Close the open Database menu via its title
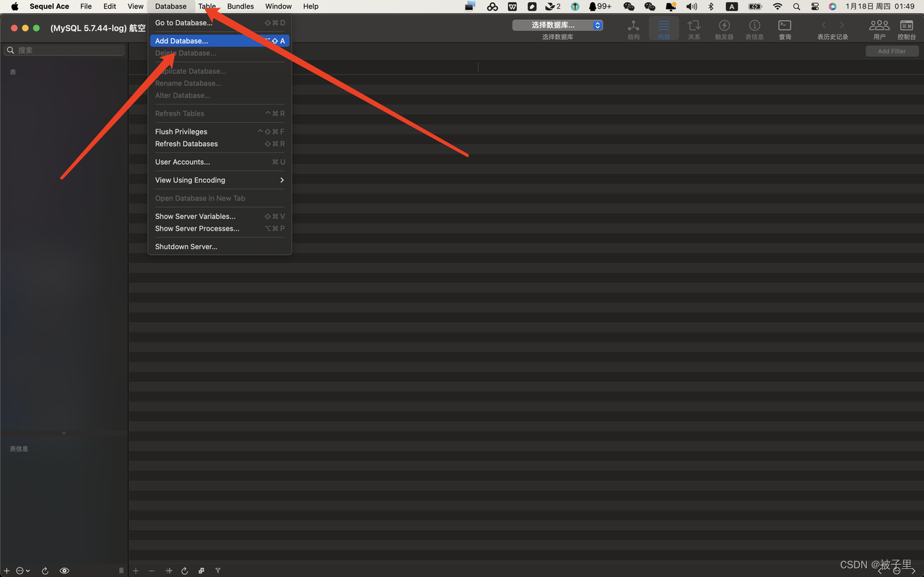This screenshot has height=577, width=924. [x=171, y=6]
